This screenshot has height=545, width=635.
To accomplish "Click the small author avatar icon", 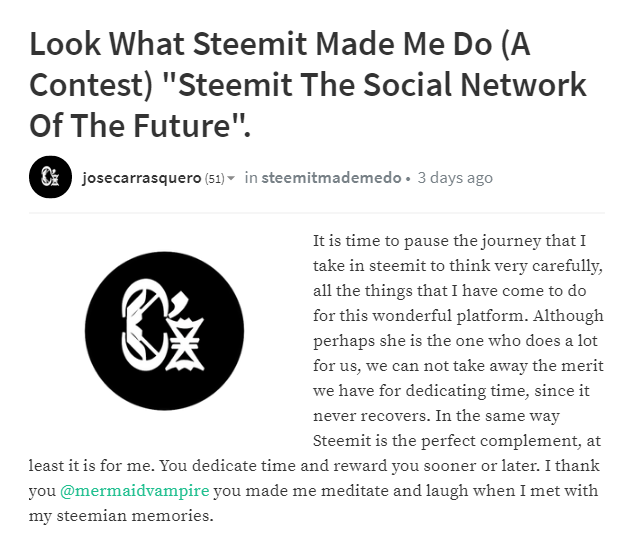I will 50,178.
